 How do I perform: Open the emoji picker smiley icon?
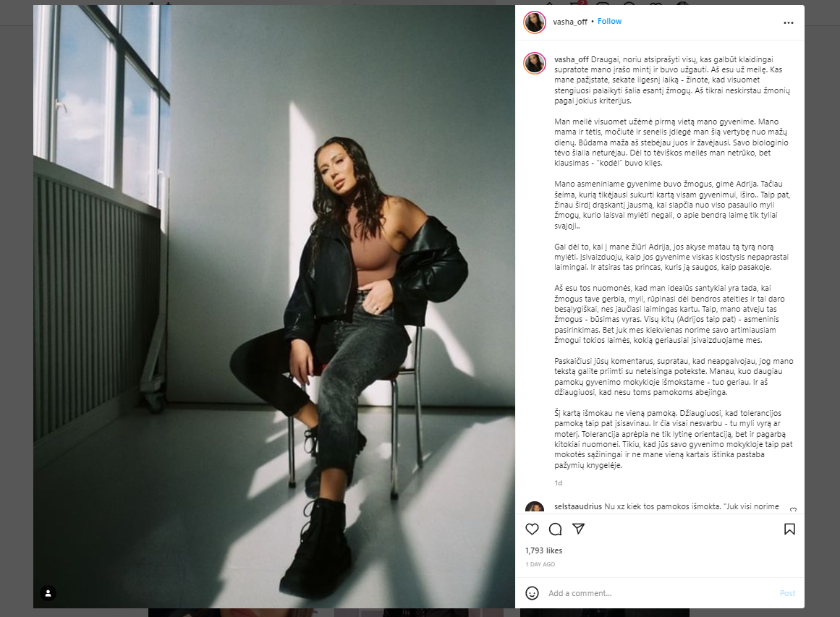click(532, 593)
